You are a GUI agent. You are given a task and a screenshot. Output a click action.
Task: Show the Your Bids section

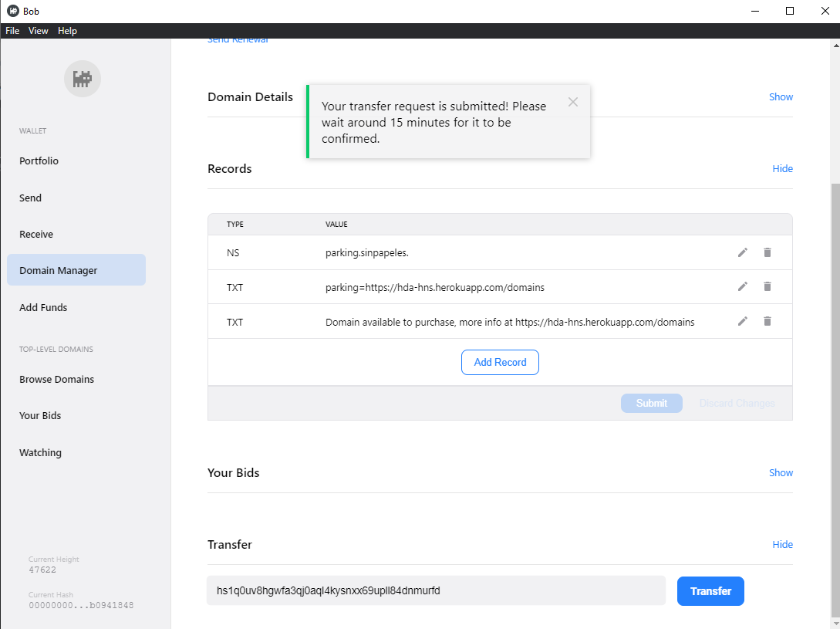(x=781, y=473)
